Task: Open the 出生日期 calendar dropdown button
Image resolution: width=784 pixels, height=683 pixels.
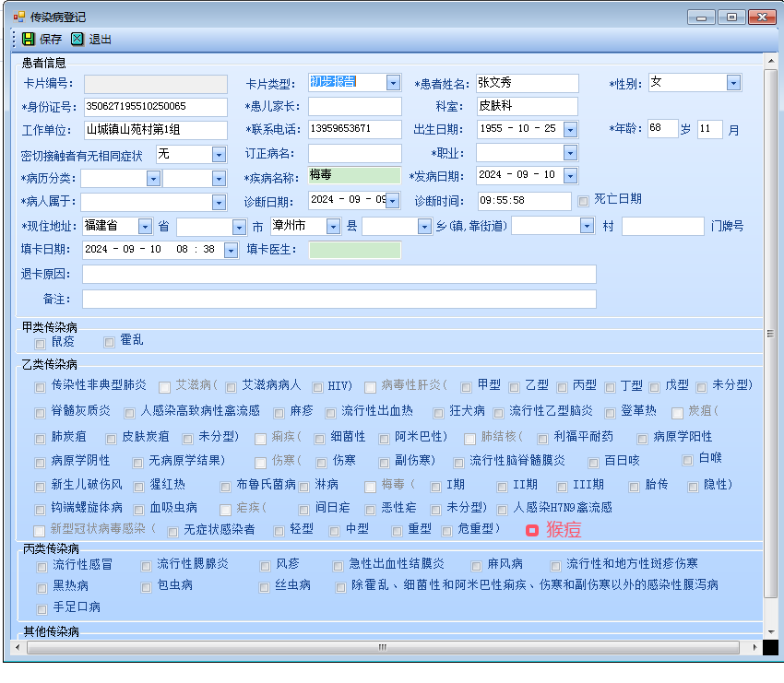Action: [x=569, y=129]
